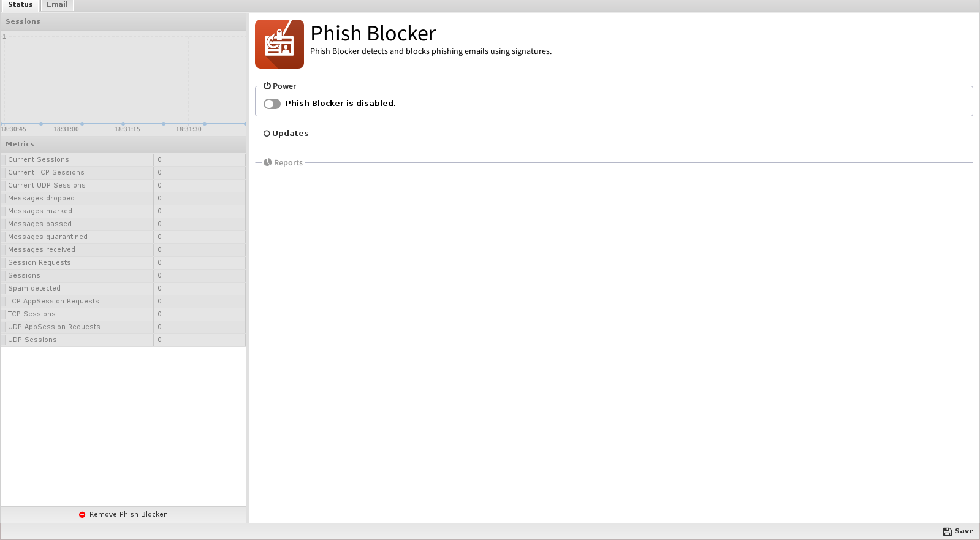Switch to the Email tab
980x540 pixels.
57,5
